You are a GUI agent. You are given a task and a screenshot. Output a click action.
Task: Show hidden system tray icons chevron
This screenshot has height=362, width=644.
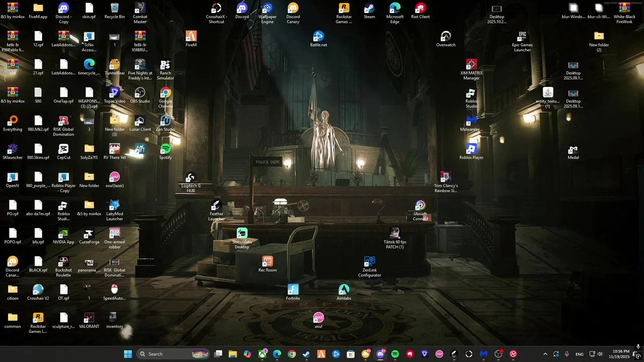click(x=545, y=354)
